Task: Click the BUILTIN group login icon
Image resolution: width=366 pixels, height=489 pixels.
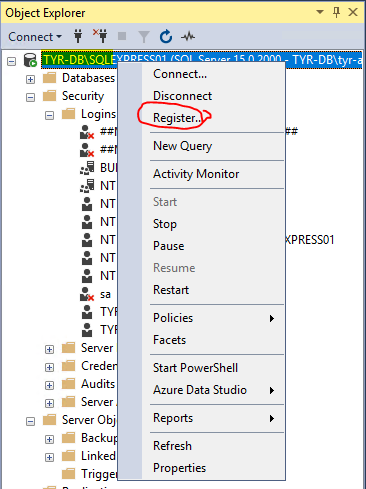Action: [x=87, y=168]
